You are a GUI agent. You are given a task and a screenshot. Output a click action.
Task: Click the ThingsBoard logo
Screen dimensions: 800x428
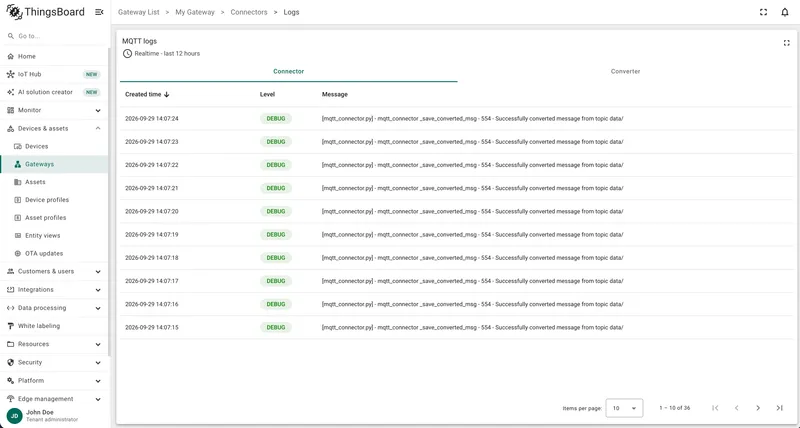pos(45,12)
